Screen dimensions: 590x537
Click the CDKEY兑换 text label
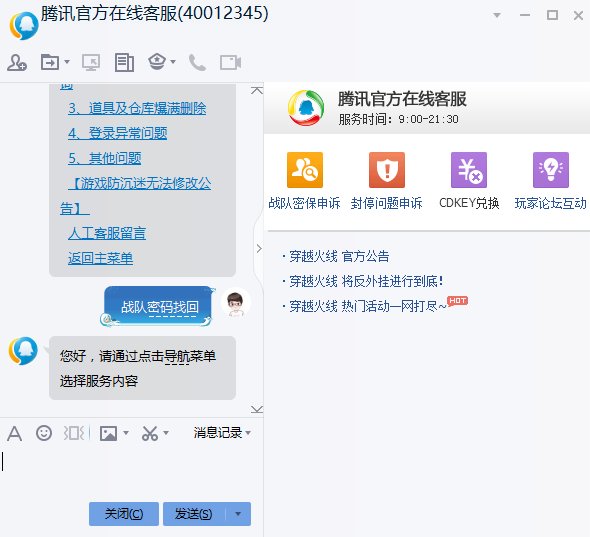click(x=469, y=203)
